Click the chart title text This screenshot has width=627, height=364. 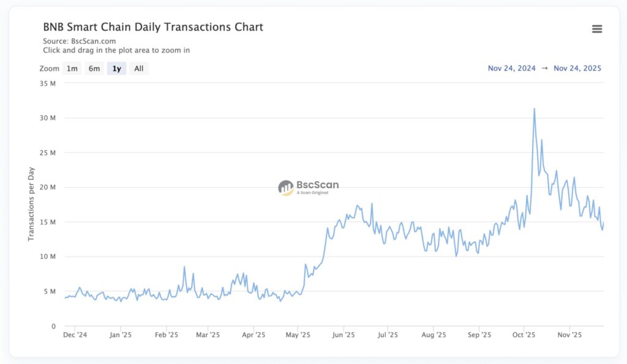152,27
